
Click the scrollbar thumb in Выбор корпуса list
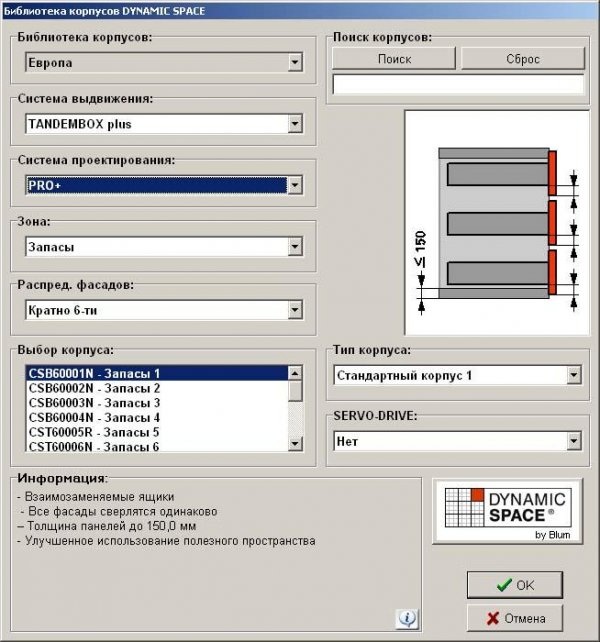(295, 391)
